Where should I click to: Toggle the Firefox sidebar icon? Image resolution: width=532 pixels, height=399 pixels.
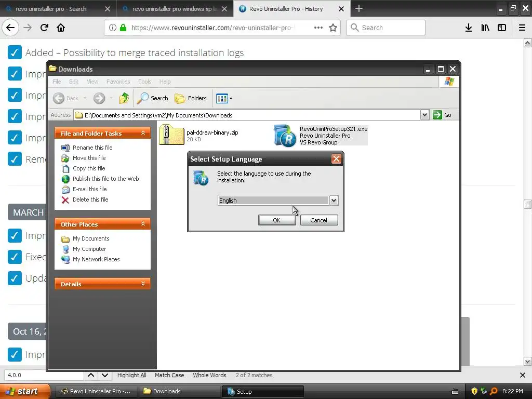coord(502,28)
